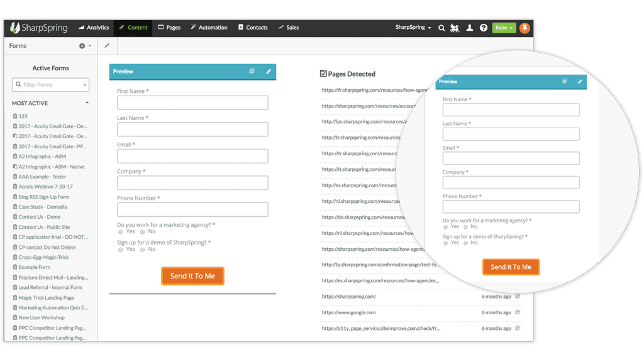Click the form icon beside Blog RSS Sign-Up Form

click(15, 197)
